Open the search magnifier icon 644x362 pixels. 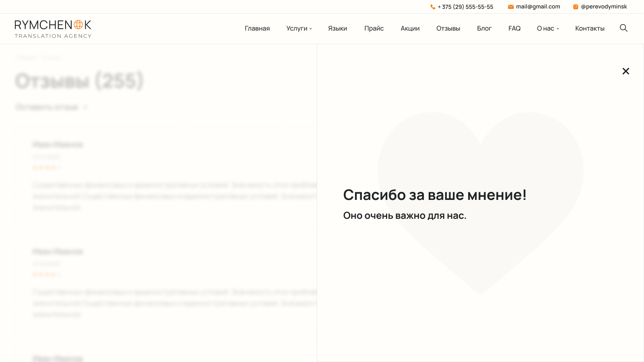pyautogui.click(x=623, y=28)
